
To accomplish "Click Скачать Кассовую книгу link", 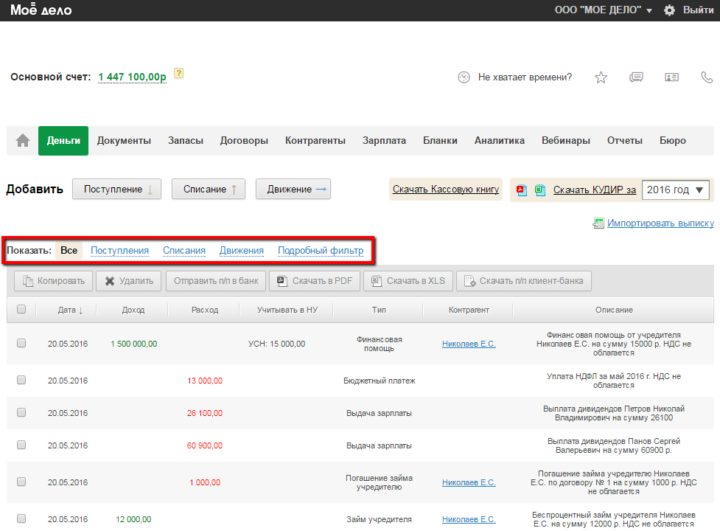I will pyautogui.click(x=445, y=190).
